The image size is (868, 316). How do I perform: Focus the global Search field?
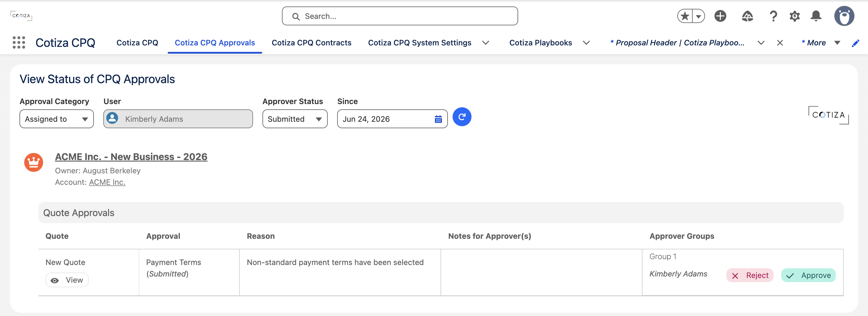click(x=400, y=16)
